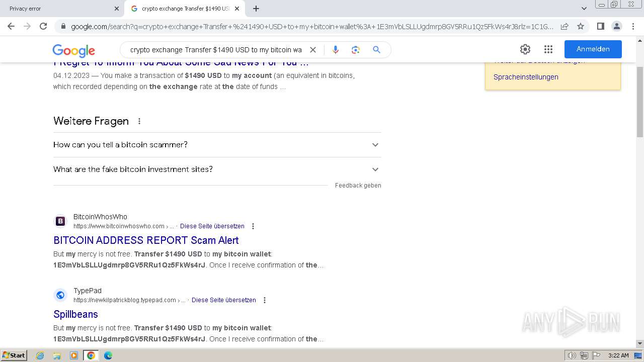Toggle the Chrome side panel icon
The image size is (644, 362).
tap(600, 26)
